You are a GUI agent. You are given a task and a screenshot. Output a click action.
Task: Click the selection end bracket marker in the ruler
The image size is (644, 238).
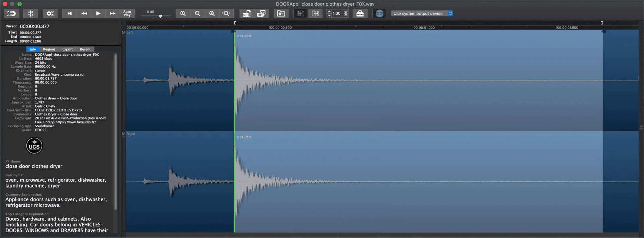coord(602,23)
